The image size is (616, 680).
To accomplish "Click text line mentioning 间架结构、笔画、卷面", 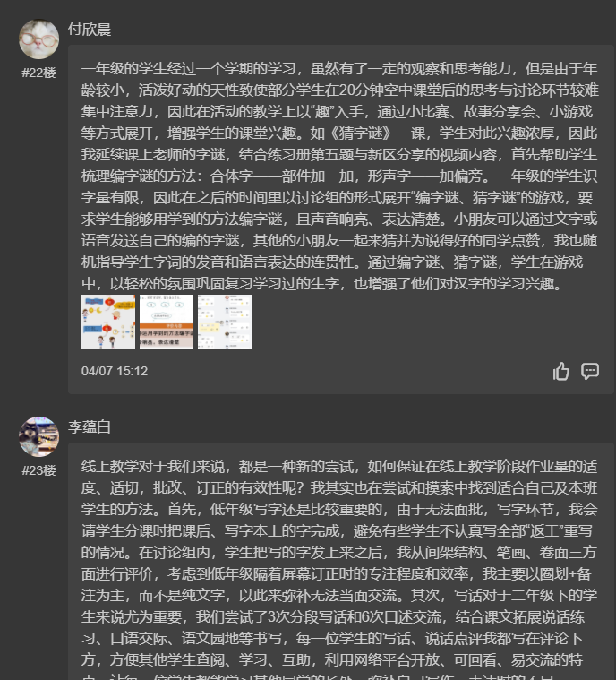I will (x=339, y=552).
